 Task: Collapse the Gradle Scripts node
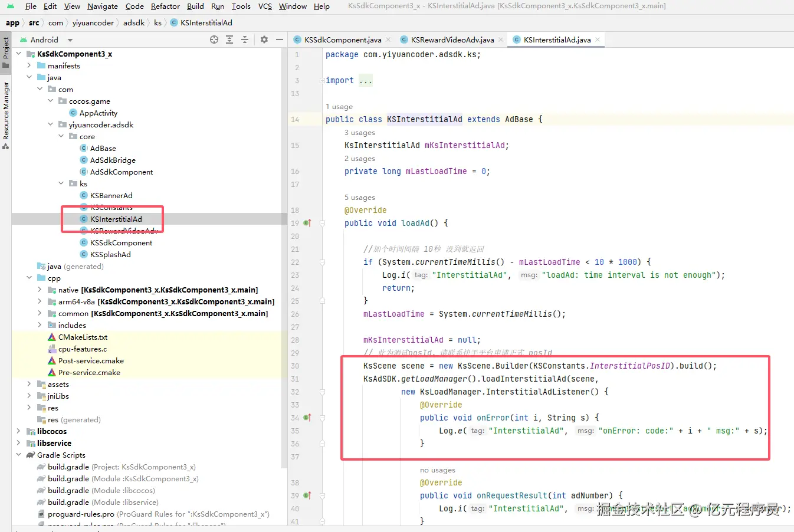pyautogui.click(x=18, y=455)
